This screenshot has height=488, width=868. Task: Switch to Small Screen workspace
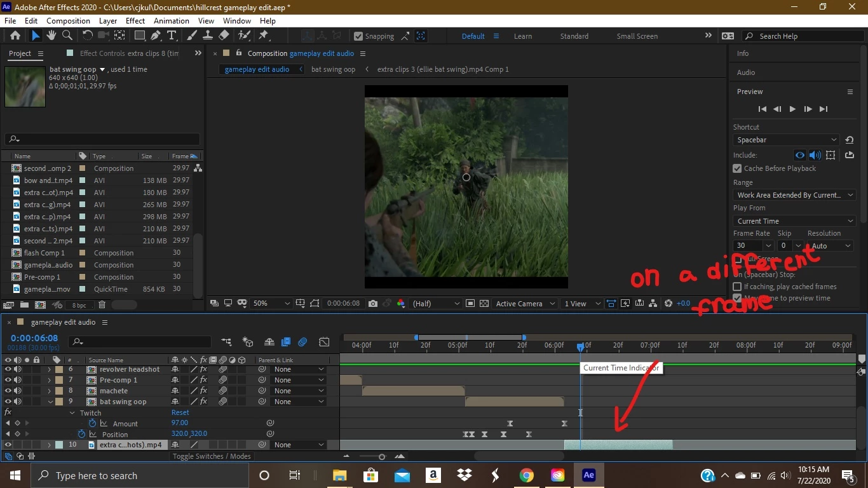(x=637, y=36)
